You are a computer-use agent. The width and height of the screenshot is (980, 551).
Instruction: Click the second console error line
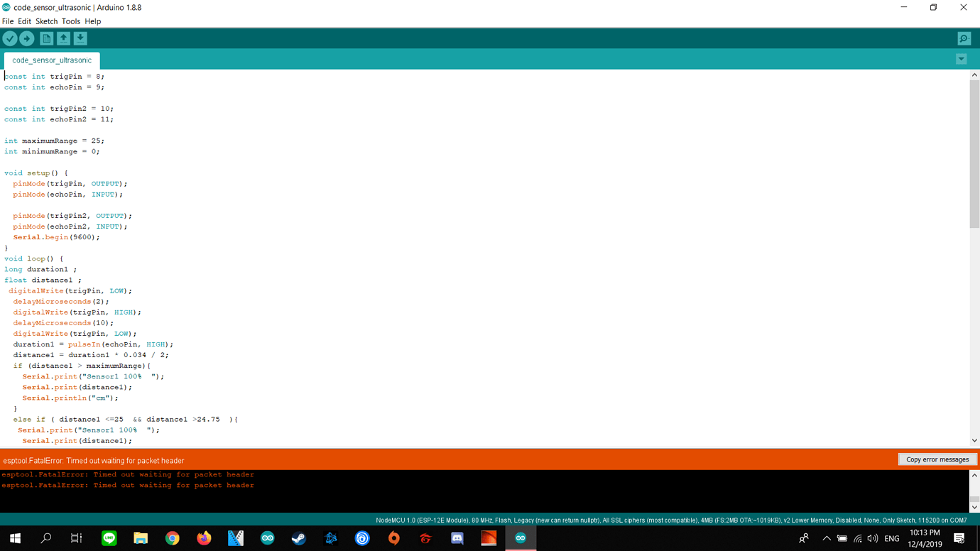coord(128,485)
